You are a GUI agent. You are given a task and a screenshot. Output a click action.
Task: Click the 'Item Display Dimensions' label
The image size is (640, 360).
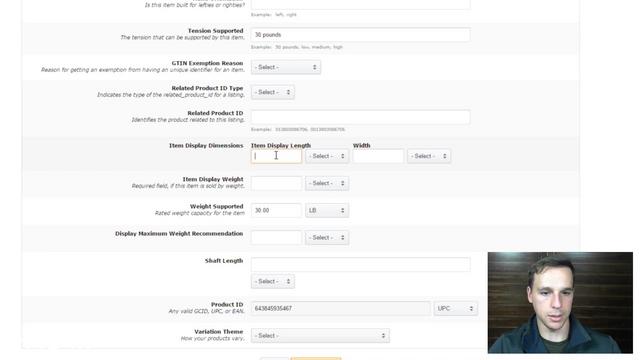(x=206, y=146)
